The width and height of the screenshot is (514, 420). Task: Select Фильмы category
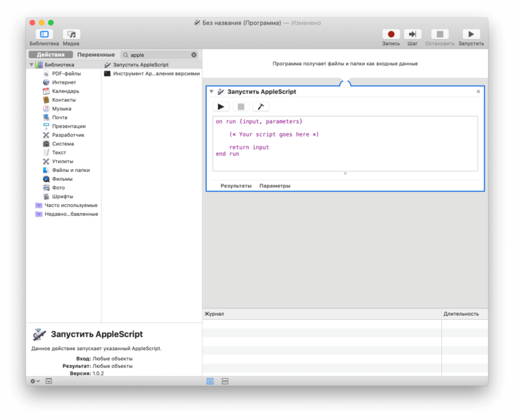64,179
